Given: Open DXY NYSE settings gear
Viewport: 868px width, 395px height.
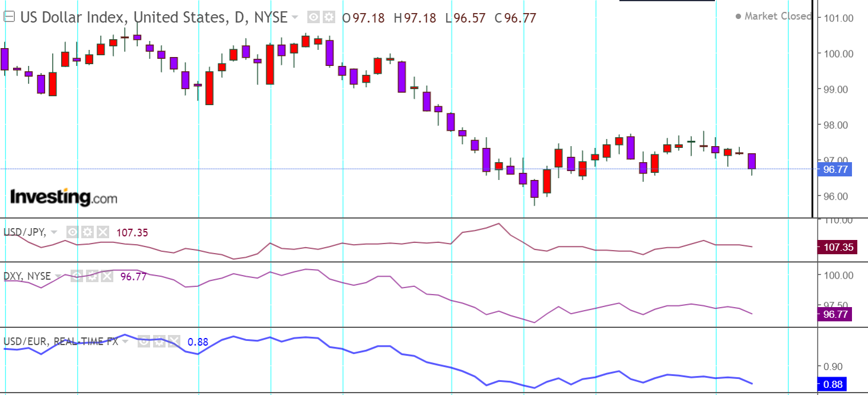Looking at the screenshot, I should pos(92,276).
